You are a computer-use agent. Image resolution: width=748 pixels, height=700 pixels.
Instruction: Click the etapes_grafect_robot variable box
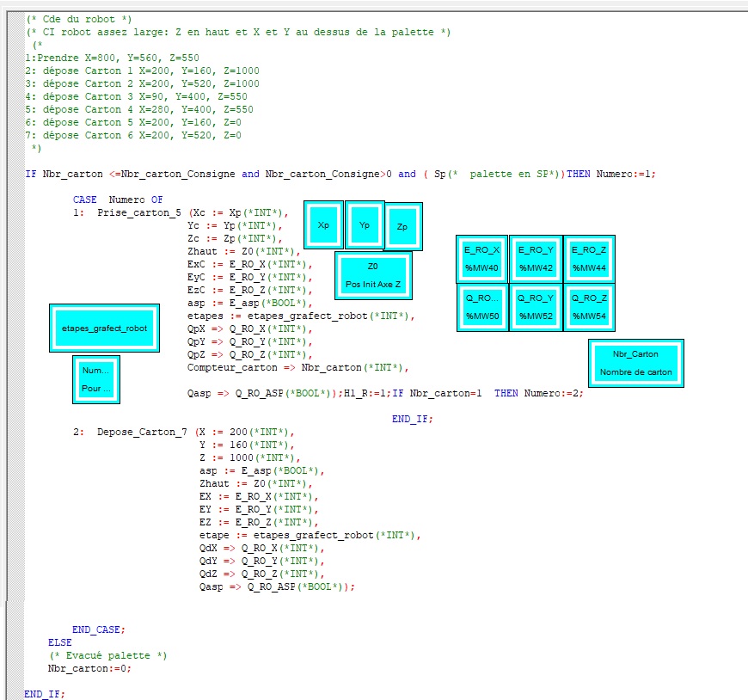coord(104,329)
